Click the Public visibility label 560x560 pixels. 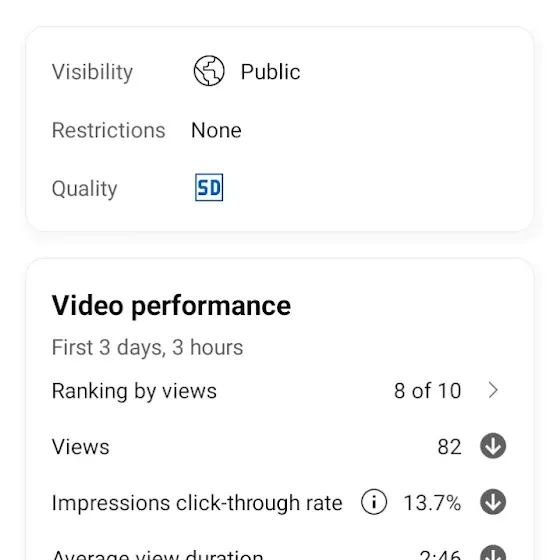coord(270,72)
